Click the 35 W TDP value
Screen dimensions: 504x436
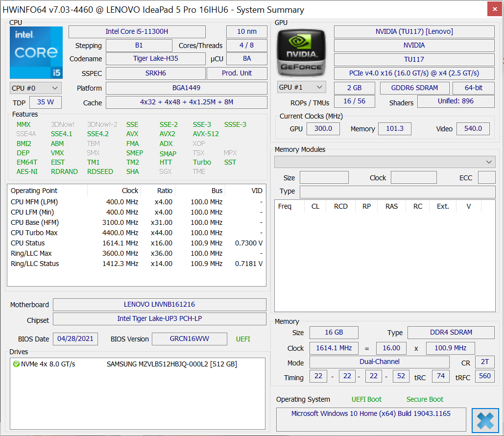click(x=46, y=102)
